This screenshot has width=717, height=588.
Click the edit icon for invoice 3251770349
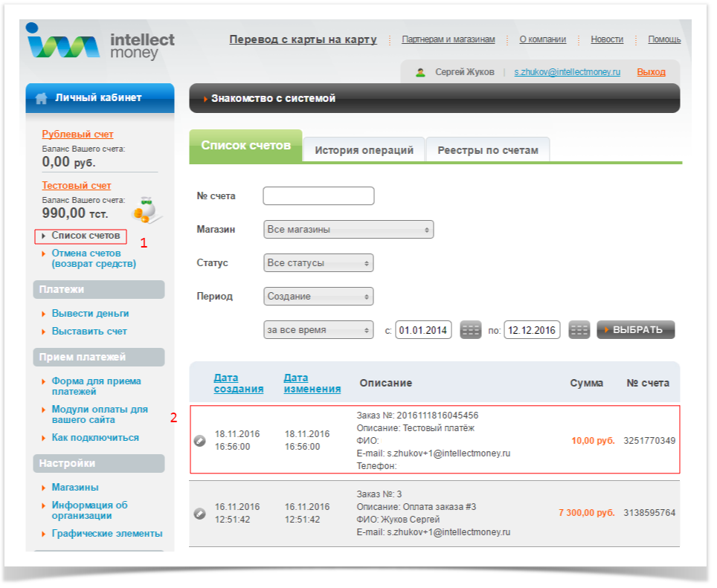tap(199, 441)
